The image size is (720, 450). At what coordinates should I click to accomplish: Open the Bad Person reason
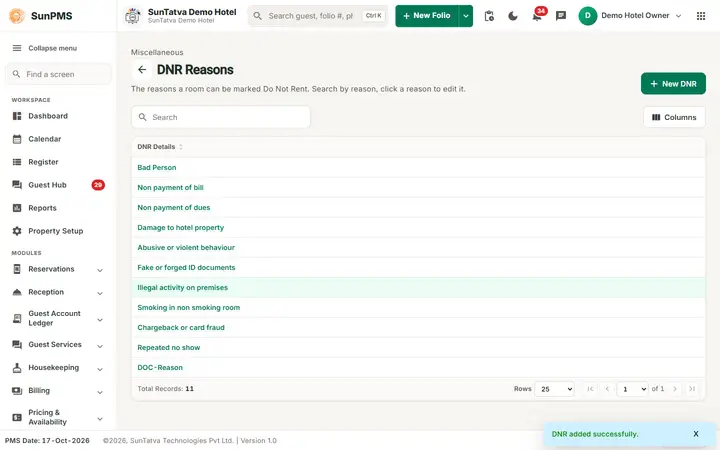coord(157,168)
